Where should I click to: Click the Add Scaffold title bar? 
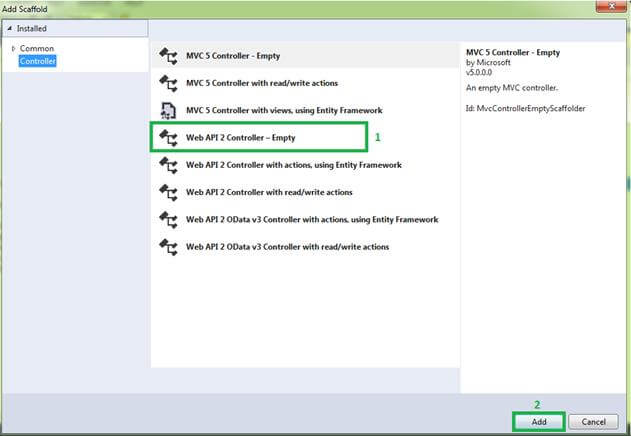click(298, 8)
